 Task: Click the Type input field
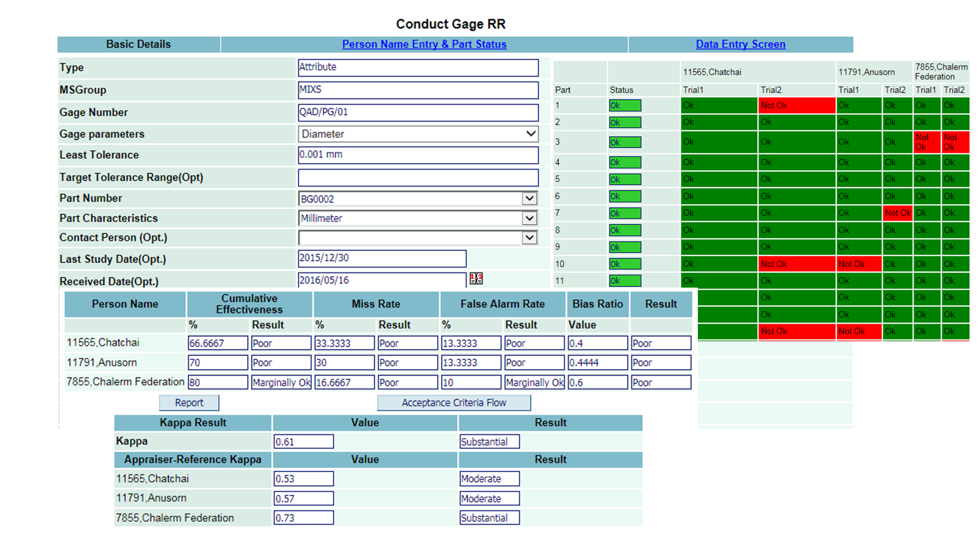coord(418,67)
